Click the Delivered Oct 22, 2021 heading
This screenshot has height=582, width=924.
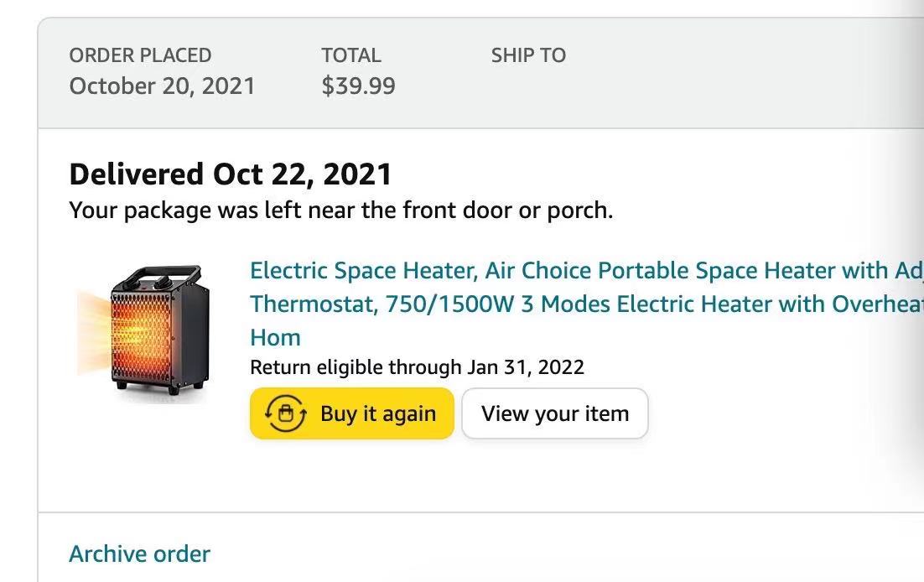[231, 174]
